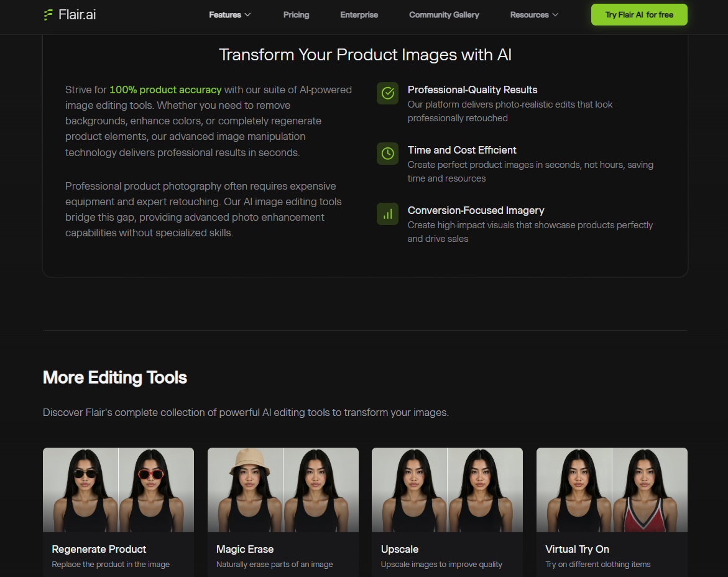
Task: Open the Regenerate Product thumbnail with sunglasses
Action: tap(118, 490)
